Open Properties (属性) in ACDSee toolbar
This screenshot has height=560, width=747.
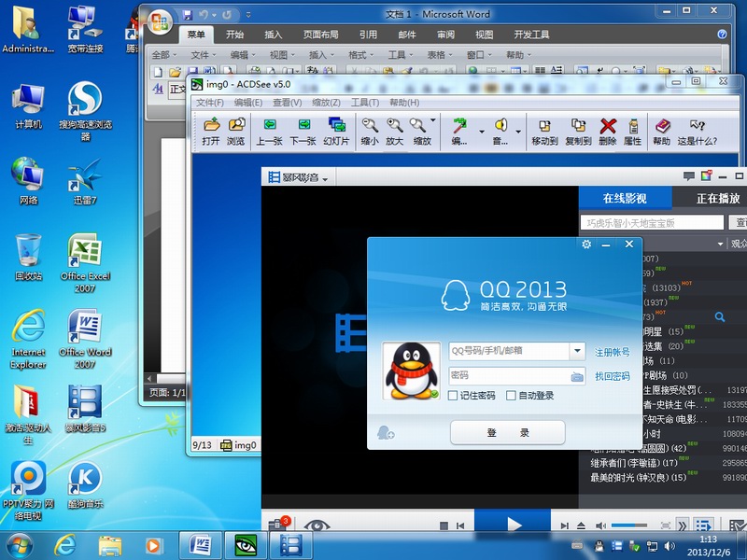pos(633,131)
